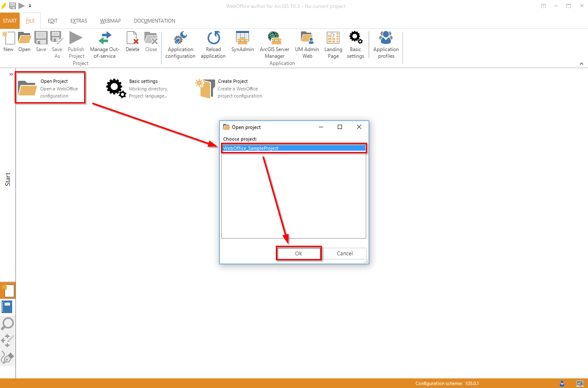
Task: Expand the quick access toolbar dropdown arrow
Action: (x=29, y=6)
